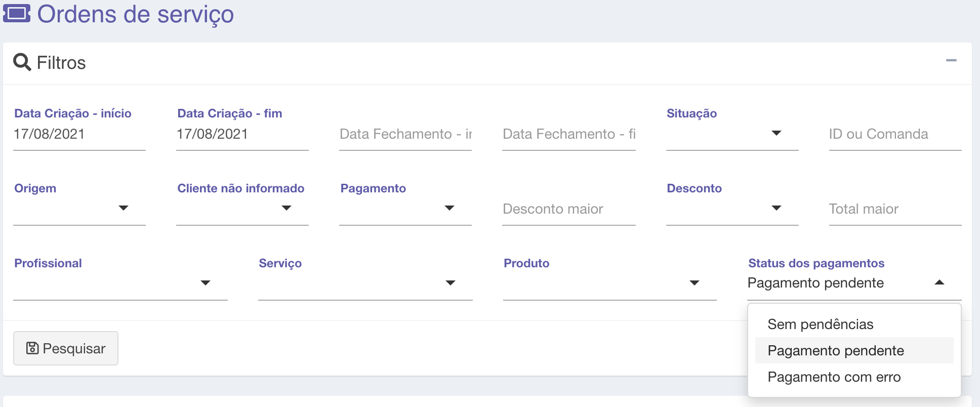Click the Pesquisar button

pyautogui.click(x=66, y=348)
